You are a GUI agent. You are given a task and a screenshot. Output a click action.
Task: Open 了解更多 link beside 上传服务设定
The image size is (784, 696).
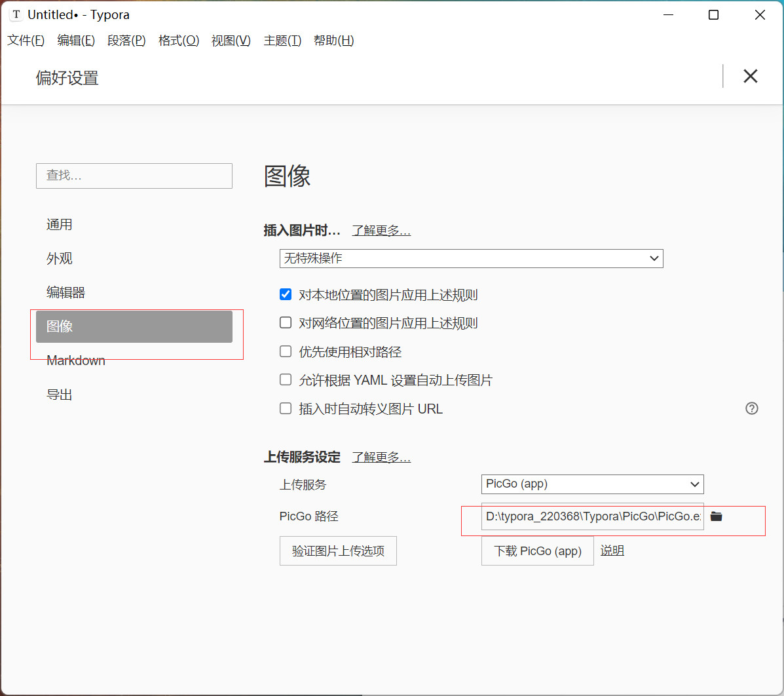381,457
